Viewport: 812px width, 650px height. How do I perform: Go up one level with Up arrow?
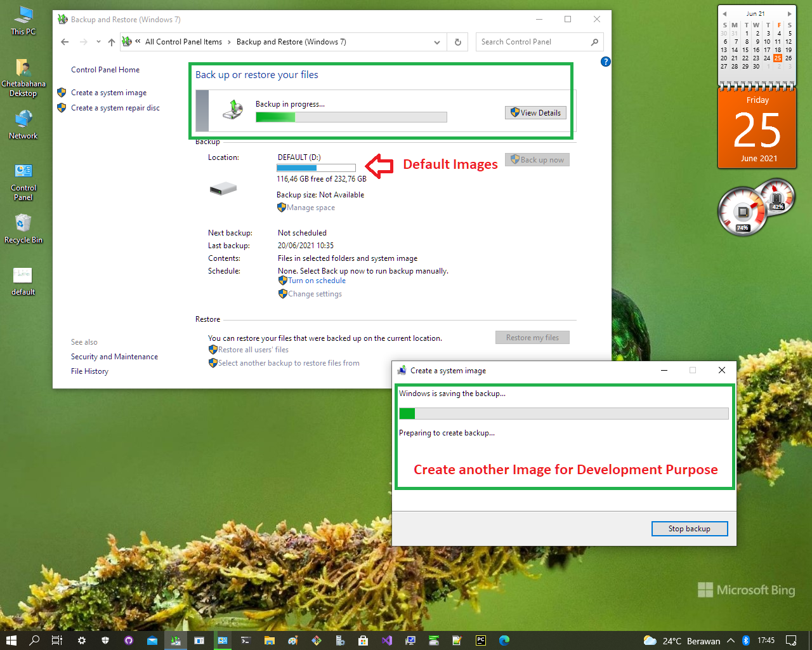point(112,42)
